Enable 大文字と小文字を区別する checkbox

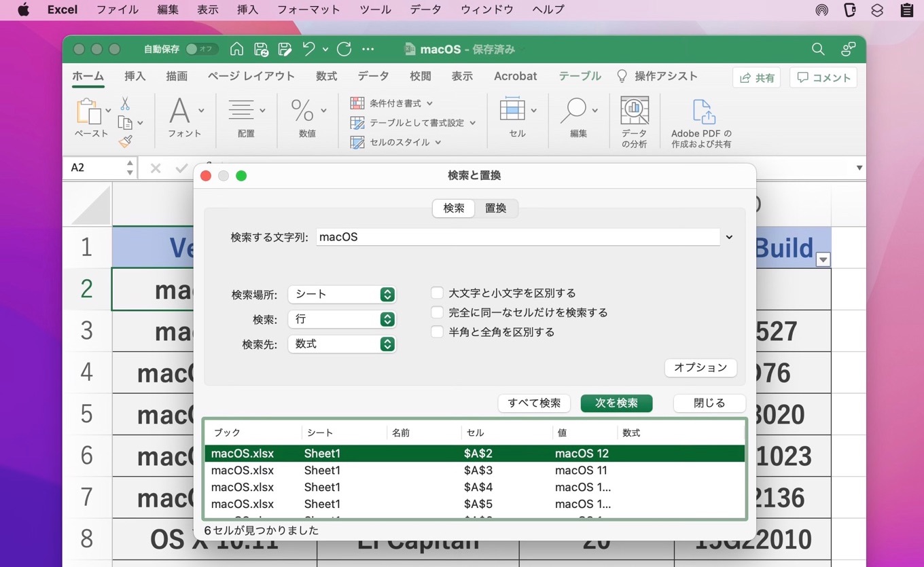point(438,293)
